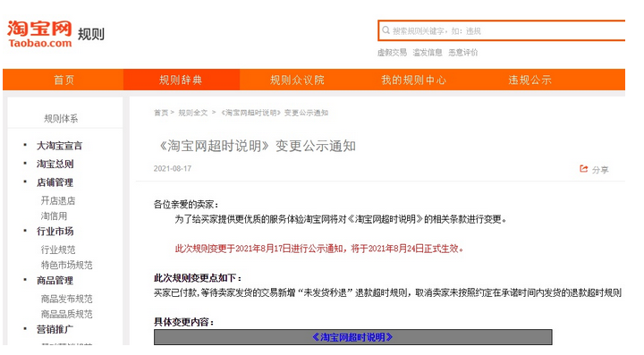Click the 滥发信息 suggested keyword
The height and width of the screenshot is (355, 644).
(428, 53)
